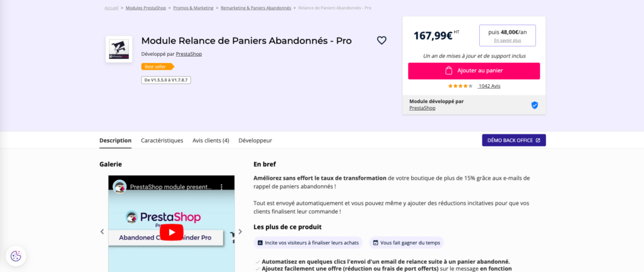The height and width of the screenshot is (272, 644).
Task: Click the Ajouter au panier button
Action: 474,71
